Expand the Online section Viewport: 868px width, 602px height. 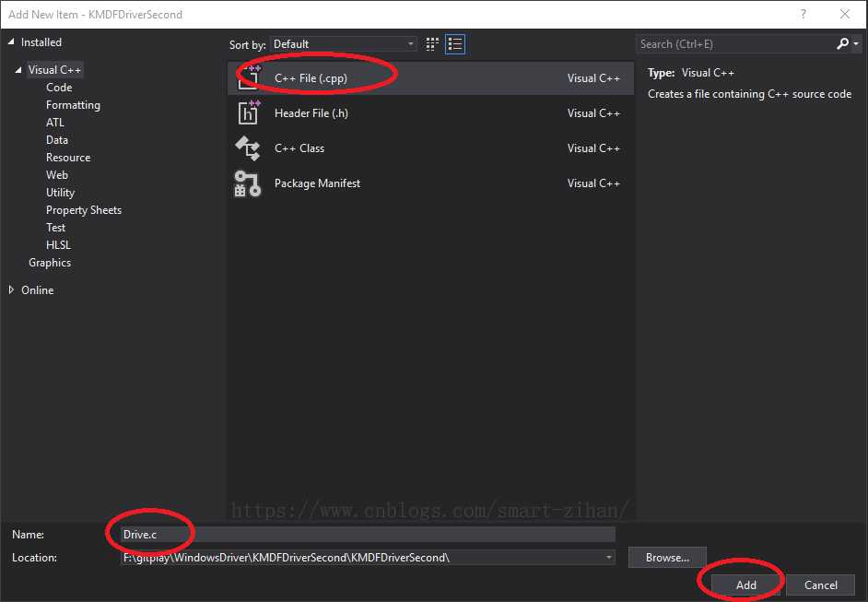(x=11, y=289)
